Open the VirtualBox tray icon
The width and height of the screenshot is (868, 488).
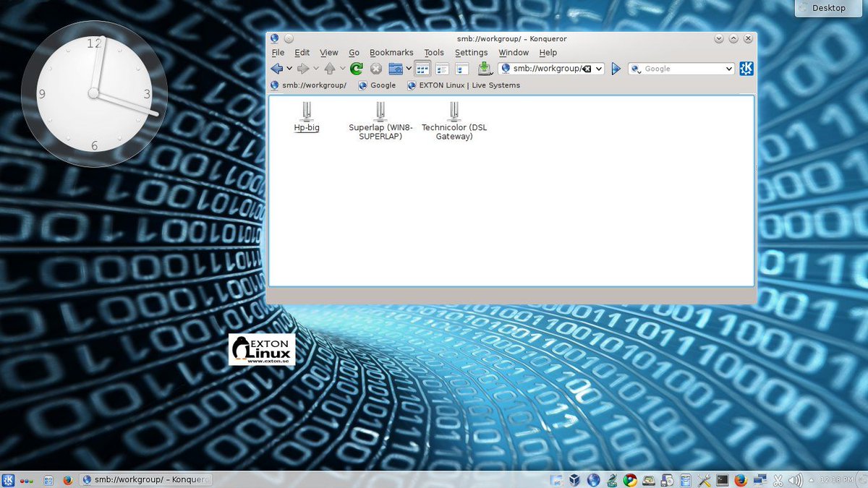click(575, 479)
